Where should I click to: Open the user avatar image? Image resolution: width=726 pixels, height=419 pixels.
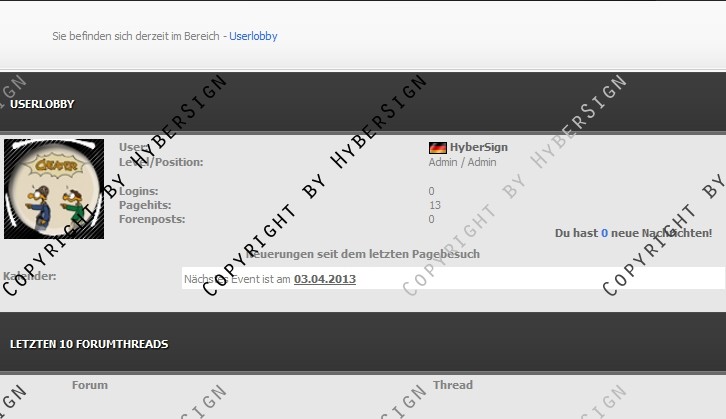(x=54, y=189)
